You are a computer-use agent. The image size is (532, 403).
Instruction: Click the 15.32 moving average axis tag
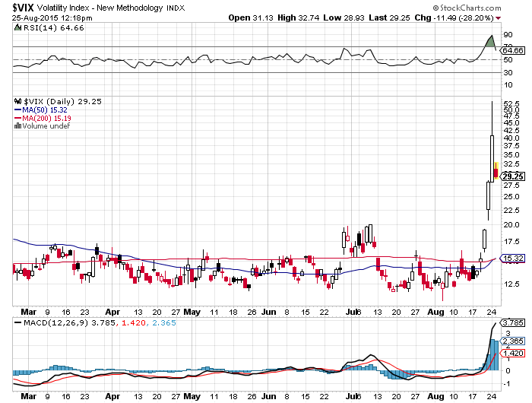(x=513, y=258)
